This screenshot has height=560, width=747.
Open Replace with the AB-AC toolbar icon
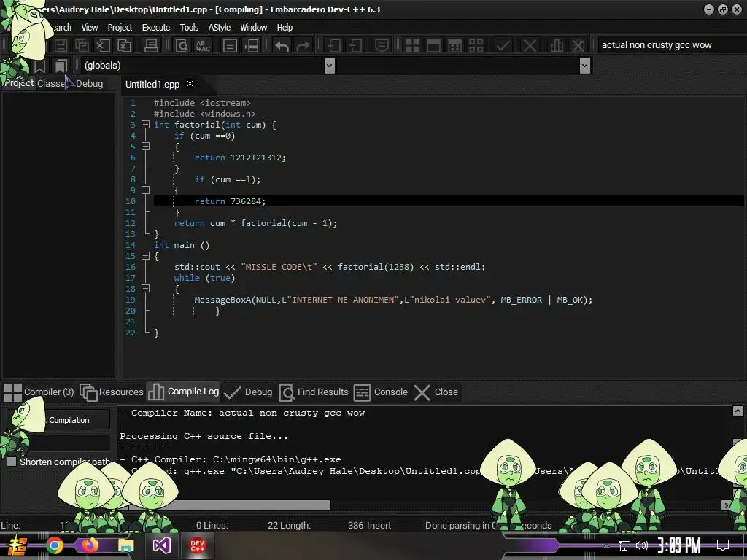pyautogui.click(x=203, y=46)
